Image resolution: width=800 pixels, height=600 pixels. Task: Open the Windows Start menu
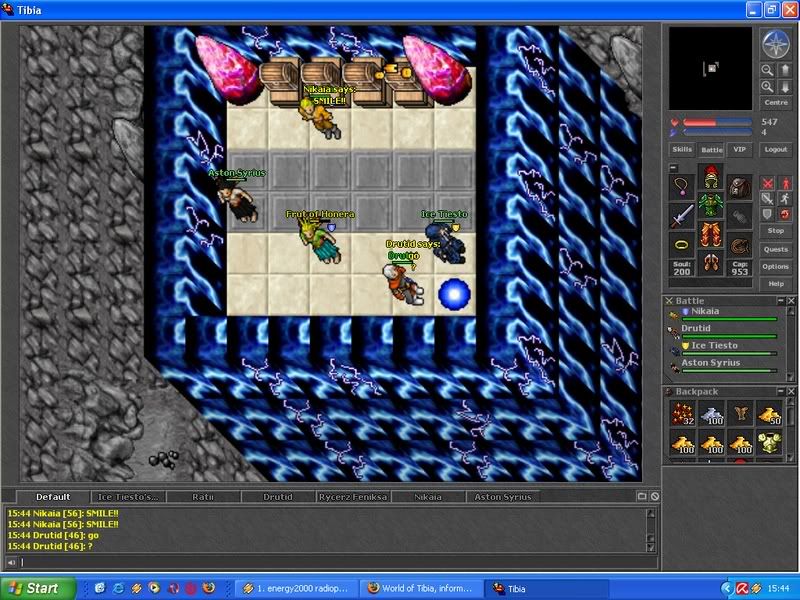coord(37,588)
